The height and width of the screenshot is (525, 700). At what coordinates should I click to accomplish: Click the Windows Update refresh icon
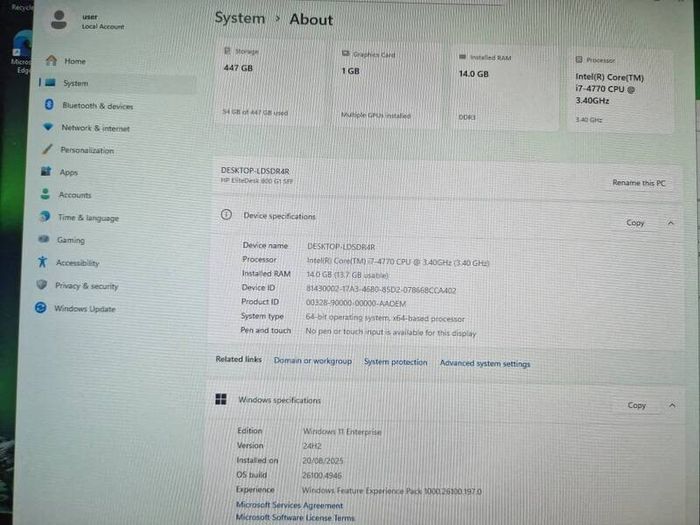tap(41, 308)
